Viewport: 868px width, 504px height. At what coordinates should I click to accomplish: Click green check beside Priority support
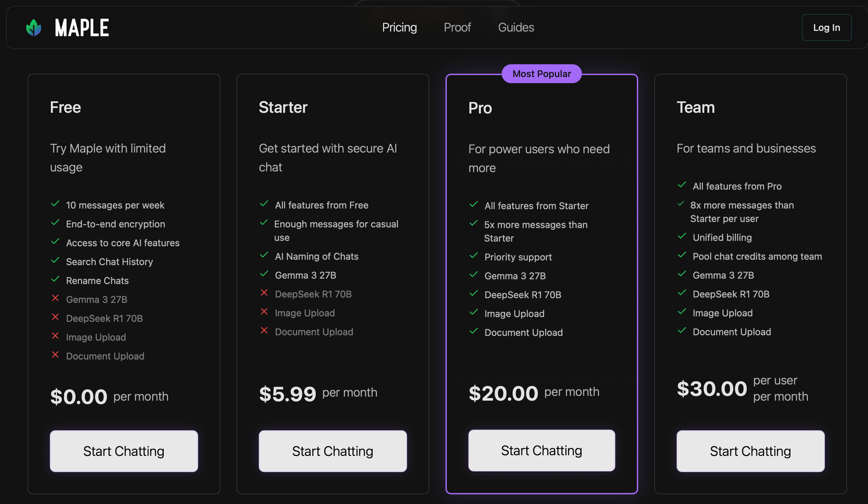coord(473,256)
